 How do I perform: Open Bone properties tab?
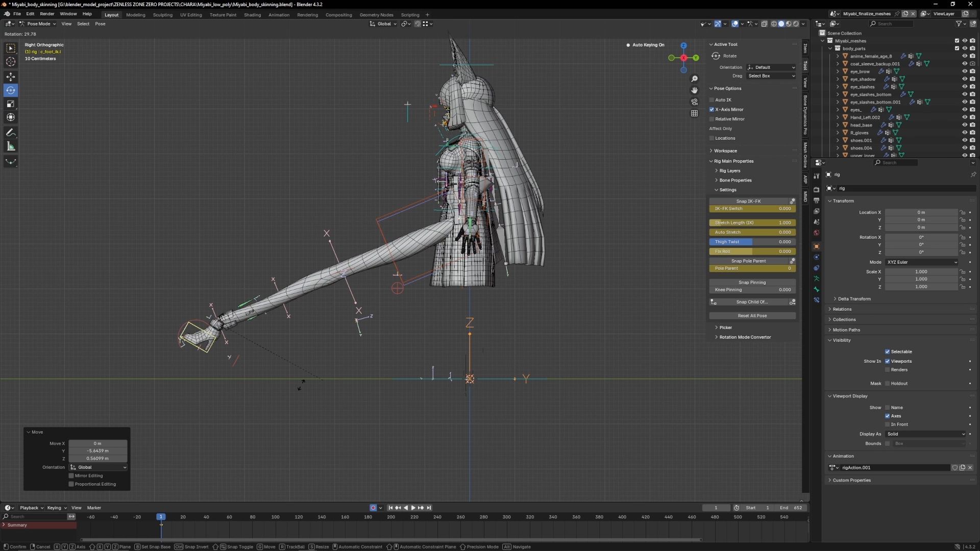[816, 289]
